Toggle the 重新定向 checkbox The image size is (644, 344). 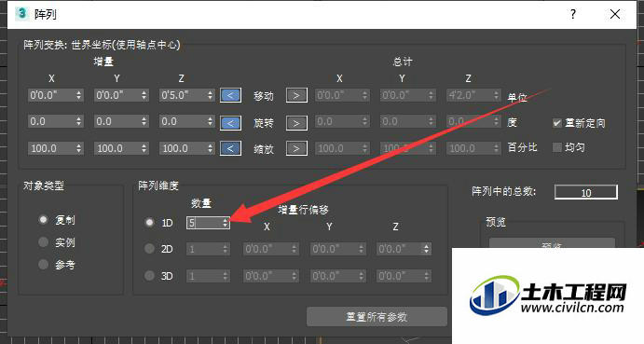pyautogui.click(x=557, y=123)
